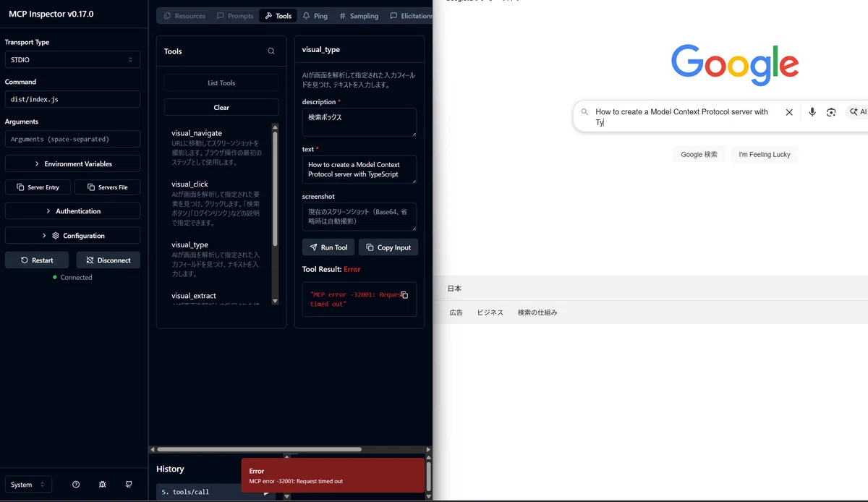Select the visual_type tool in list

(x=217, y=259)
